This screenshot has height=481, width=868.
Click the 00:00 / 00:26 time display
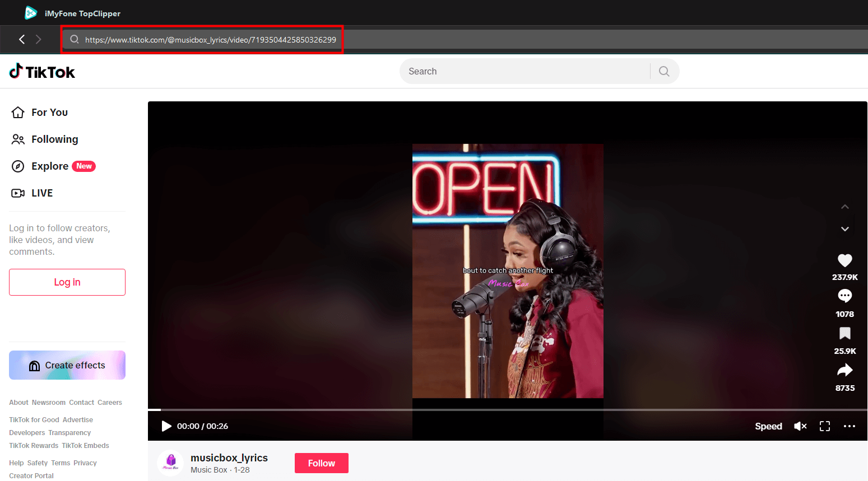click(x=202, y=426)
